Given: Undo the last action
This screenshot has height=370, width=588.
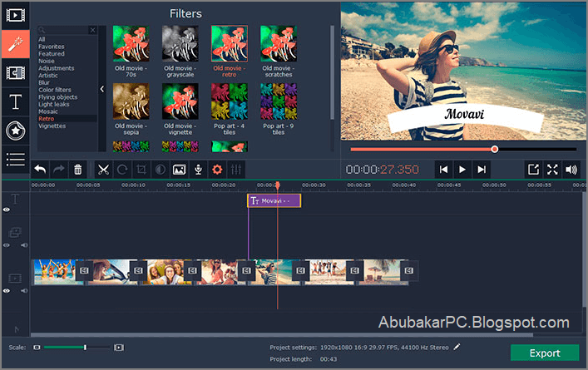Looking at the screenshot, I should [40, 170].
